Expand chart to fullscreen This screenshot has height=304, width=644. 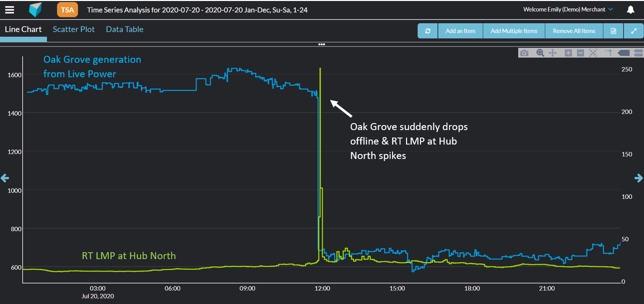coord(634,31)
